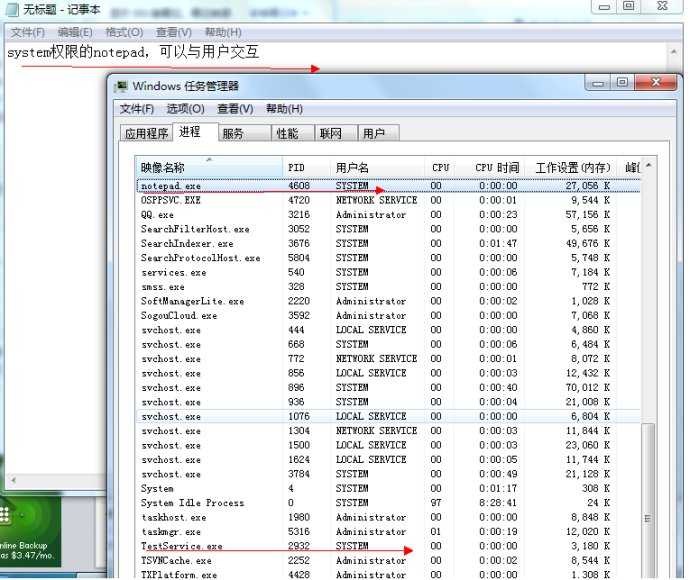This screenshot has height=580, width=690.
Task: Click the Online Backup desktop ad thumbnail
Action: coord(30,532)
